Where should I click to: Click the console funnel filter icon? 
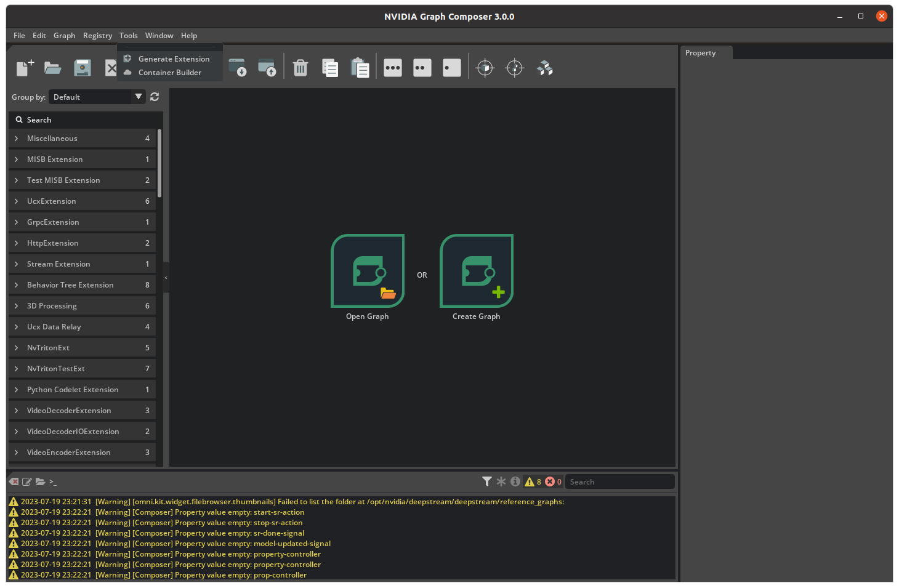[x=487, y=481]
